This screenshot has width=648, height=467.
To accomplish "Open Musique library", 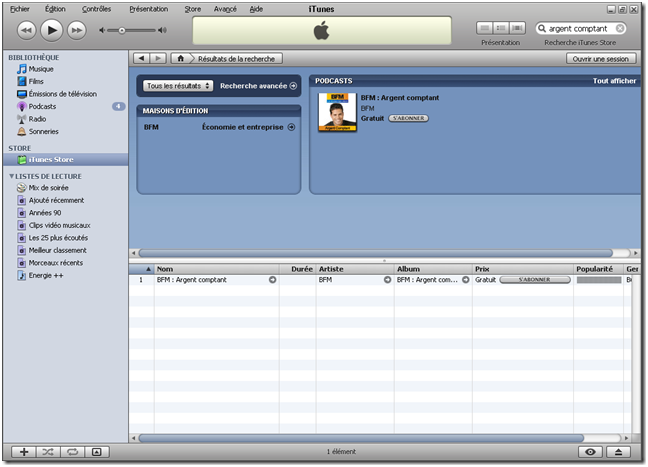I will coord(41,69).
